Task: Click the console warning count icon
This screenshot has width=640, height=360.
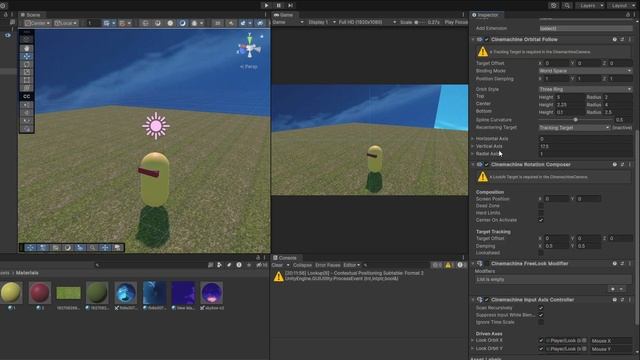Action: [448, 265]
